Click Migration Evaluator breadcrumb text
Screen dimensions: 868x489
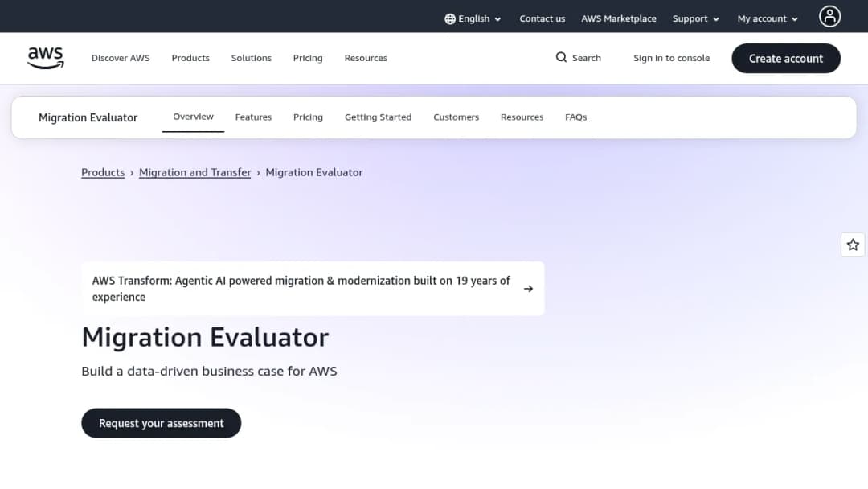tap(314, 172)
